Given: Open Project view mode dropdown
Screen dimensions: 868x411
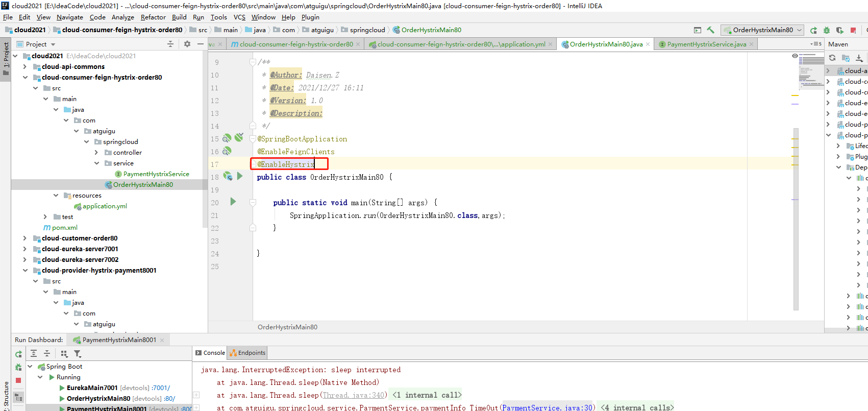Looking at the screenshot, I should [x=53, y=44].
